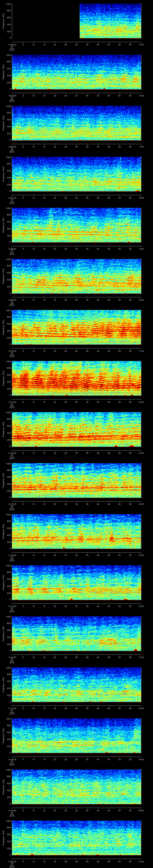This screenshot has width=153, height=868.
Task: Click the spectrogram panel starting at 9:15:00
Action: click(77, 583)
